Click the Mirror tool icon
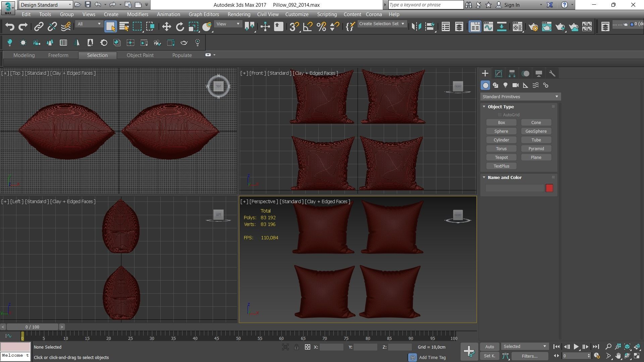The image size is (644, 362). point(416,27)
